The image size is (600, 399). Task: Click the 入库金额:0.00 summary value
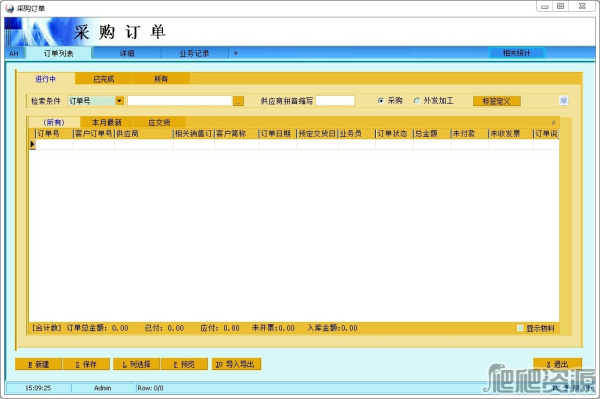coord(332,328)
